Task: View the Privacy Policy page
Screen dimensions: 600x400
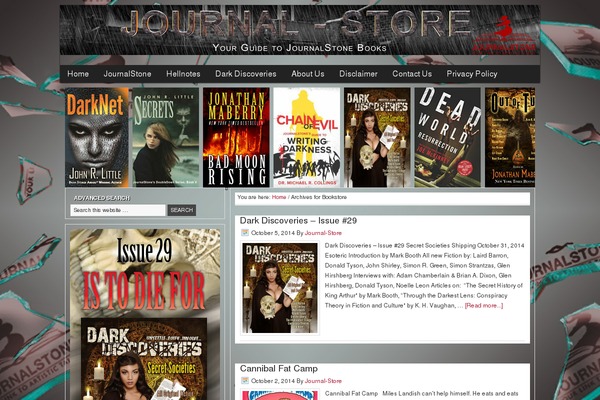Action: tap(472, 74)
